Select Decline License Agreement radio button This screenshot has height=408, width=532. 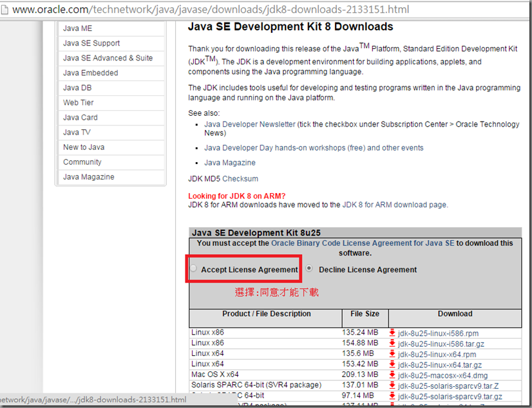[309, 268]
